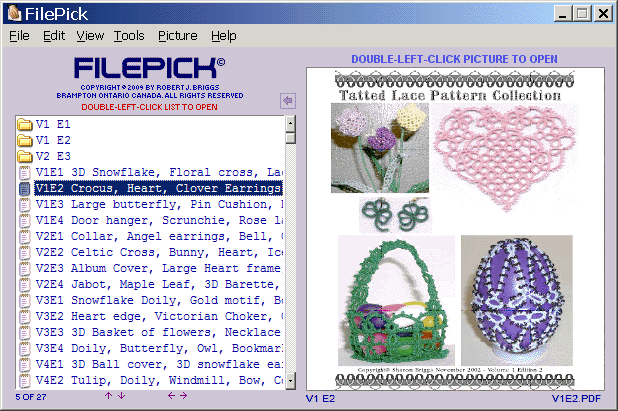Click document icon beside V4E1 3D Ball cover

[24, 365]
